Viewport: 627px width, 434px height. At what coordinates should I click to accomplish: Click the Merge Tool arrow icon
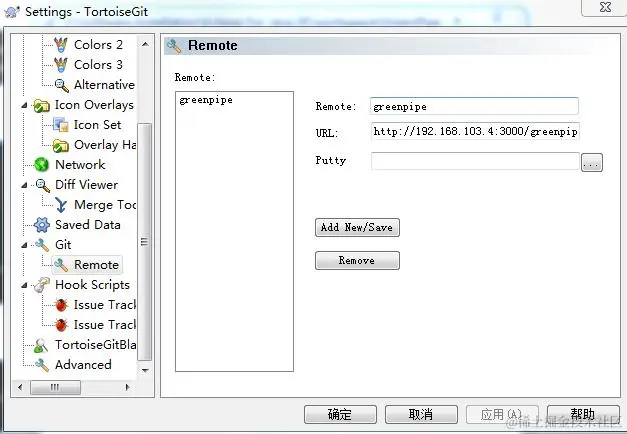tap(61, 205)
